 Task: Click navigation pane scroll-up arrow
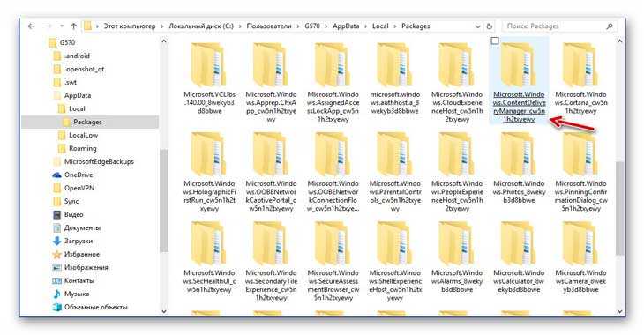(164, 41)
